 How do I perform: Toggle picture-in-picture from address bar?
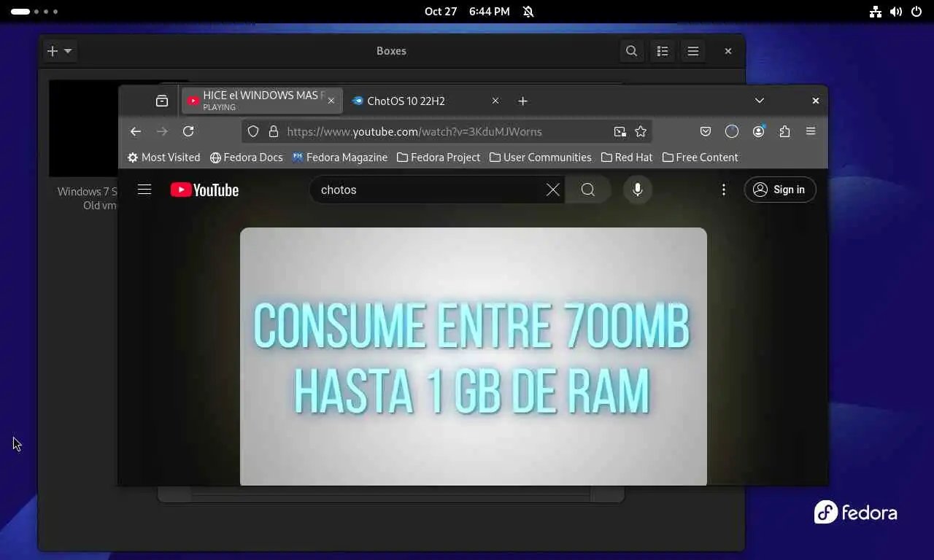click(x=620, y=131)
